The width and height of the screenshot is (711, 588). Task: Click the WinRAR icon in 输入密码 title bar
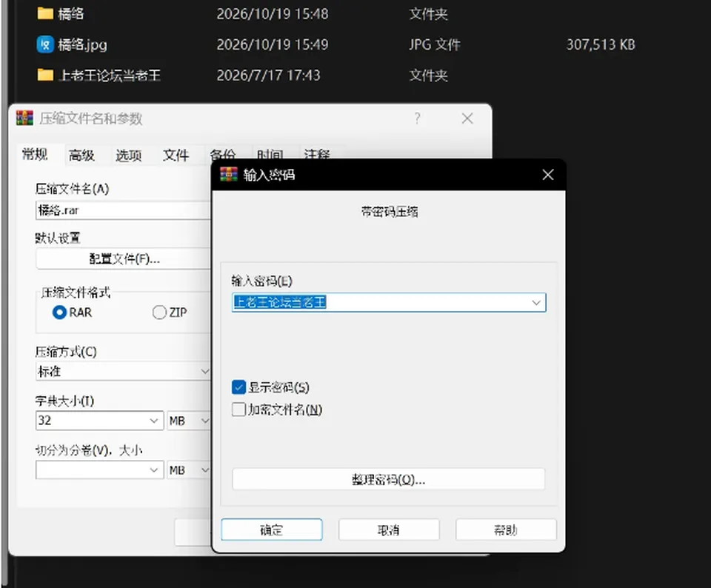click(x=229, y=174)
